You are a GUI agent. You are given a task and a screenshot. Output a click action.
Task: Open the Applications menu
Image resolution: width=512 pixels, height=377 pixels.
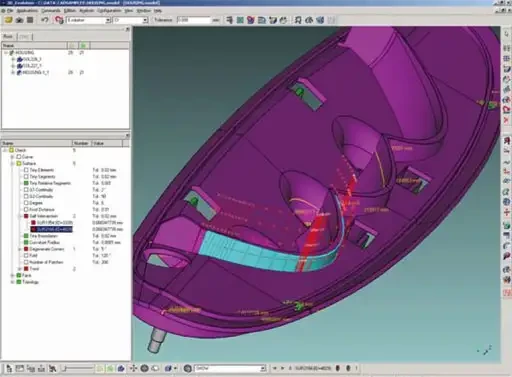[x=27, y=11]
